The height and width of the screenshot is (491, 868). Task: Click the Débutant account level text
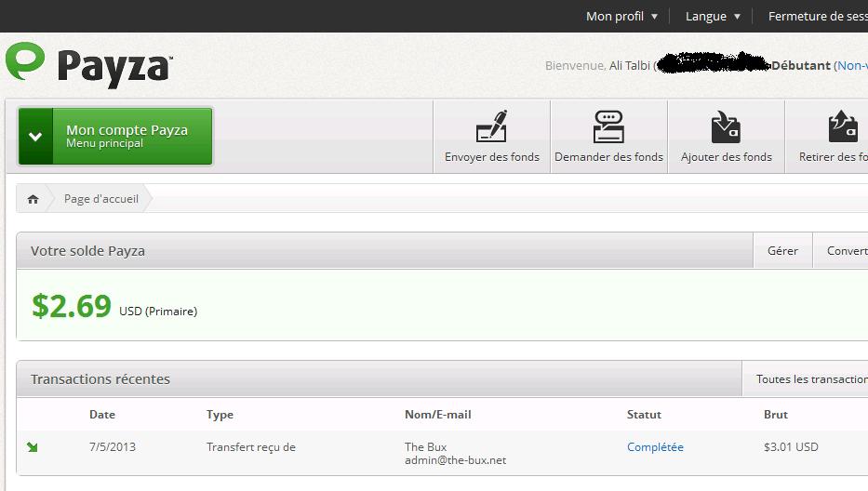[x=800, y=65]
